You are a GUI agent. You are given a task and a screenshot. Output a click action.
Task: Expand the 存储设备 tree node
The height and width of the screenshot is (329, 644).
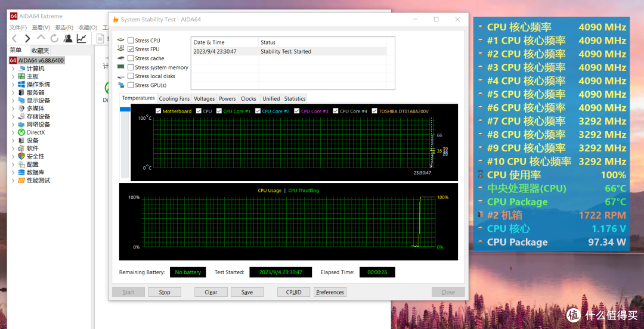click(x=13, y=117)
